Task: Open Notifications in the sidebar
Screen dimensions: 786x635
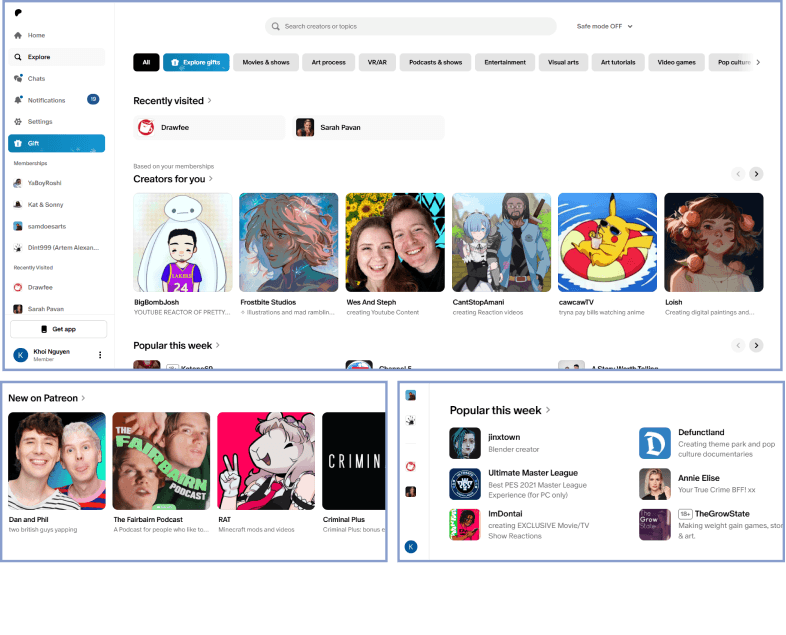Action: [57, 100]
